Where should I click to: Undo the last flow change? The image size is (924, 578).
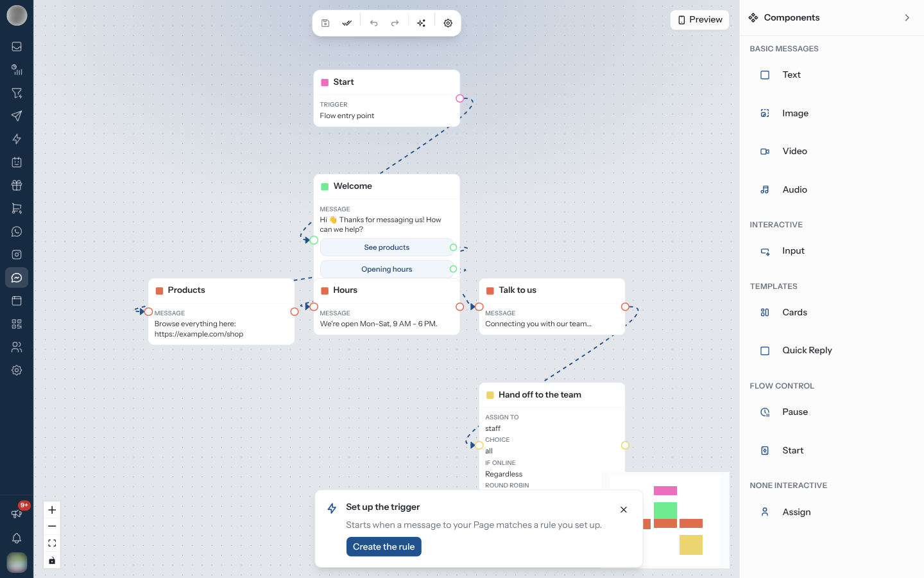tap(374, 23)
